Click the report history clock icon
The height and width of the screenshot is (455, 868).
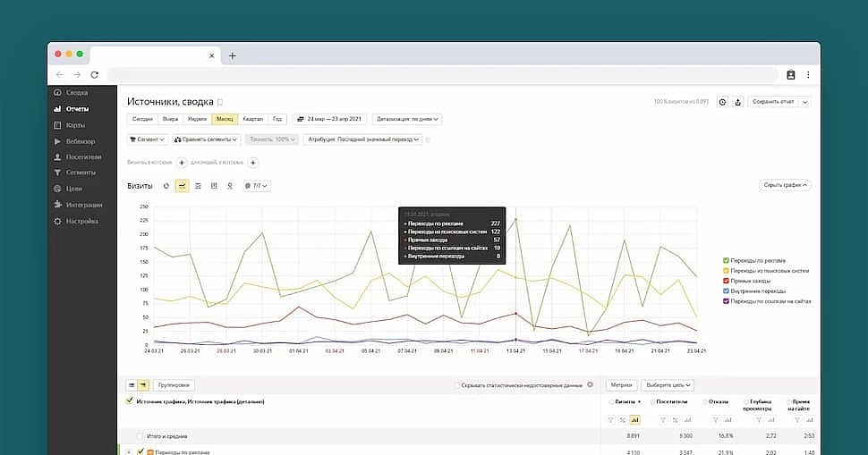723,102
